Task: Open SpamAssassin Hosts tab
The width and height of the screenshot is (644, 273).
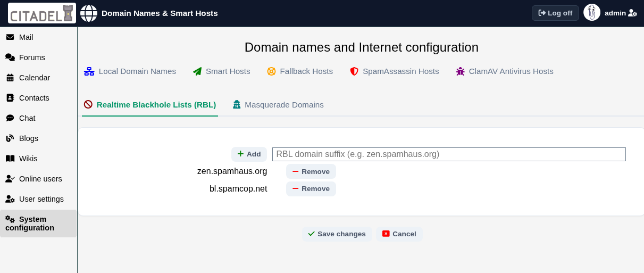Action: [x=395, y=71]
